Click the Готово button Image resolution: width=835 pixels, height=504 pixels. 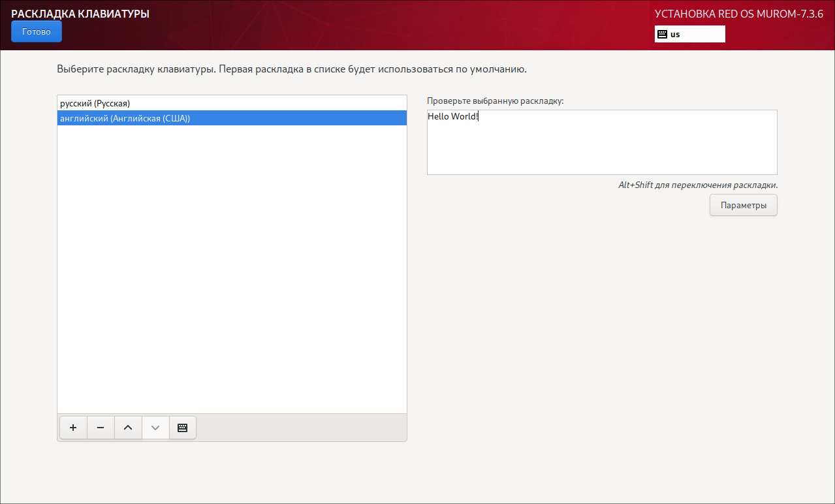pos(36,31)
